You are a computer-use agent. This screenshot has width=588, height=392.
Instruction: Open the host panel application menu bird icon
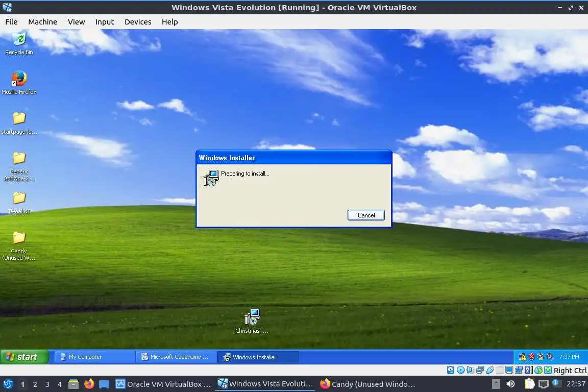pos(8,384)
